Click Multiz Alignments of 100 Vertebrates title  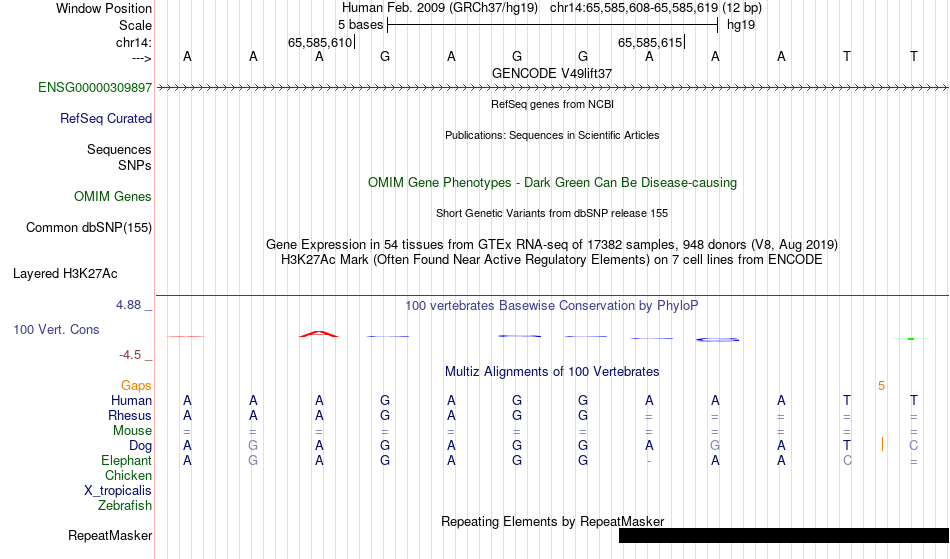click(552, 372)
